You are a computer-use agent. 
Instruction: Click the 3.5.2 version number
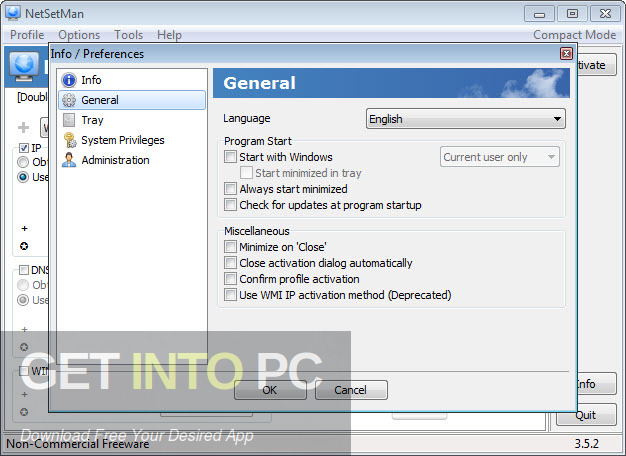586,444
